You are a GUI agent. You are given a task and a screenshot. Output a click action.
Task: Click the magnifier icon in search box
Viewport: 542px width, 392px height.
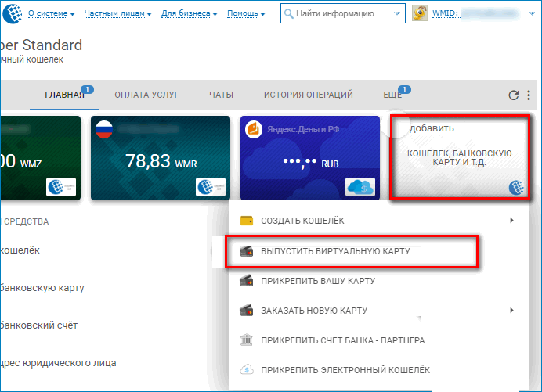click(x=288, y=14)
